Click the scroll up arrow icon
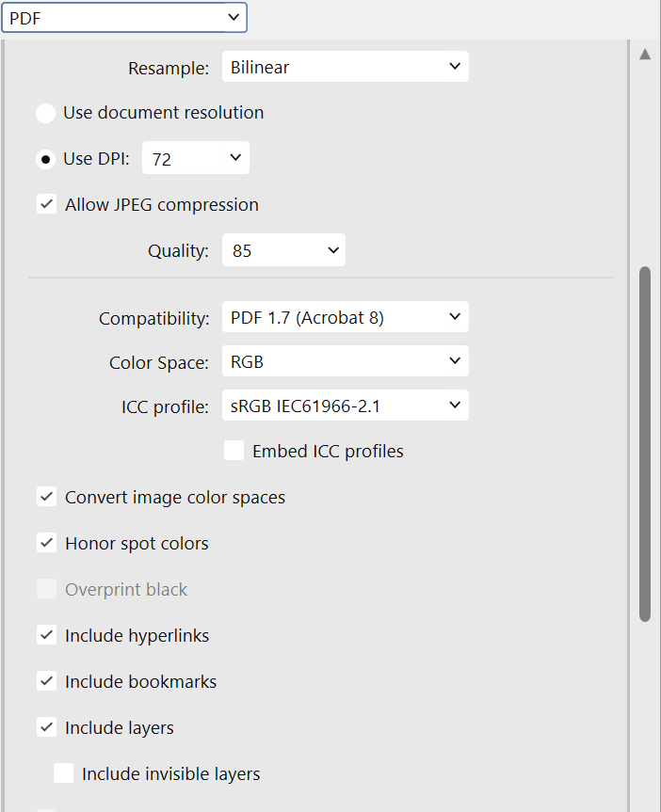Screen dimensions: 661x812 (645, 54)
